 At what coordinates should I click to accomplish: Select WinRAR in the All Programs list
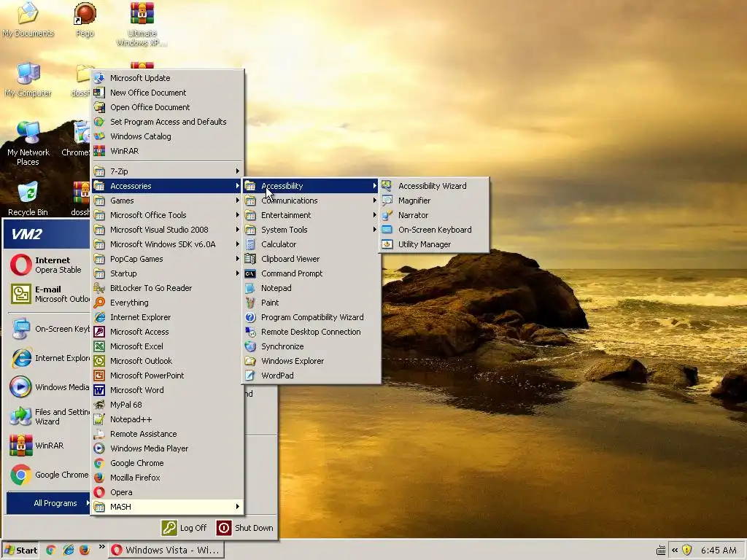point(167,151)
